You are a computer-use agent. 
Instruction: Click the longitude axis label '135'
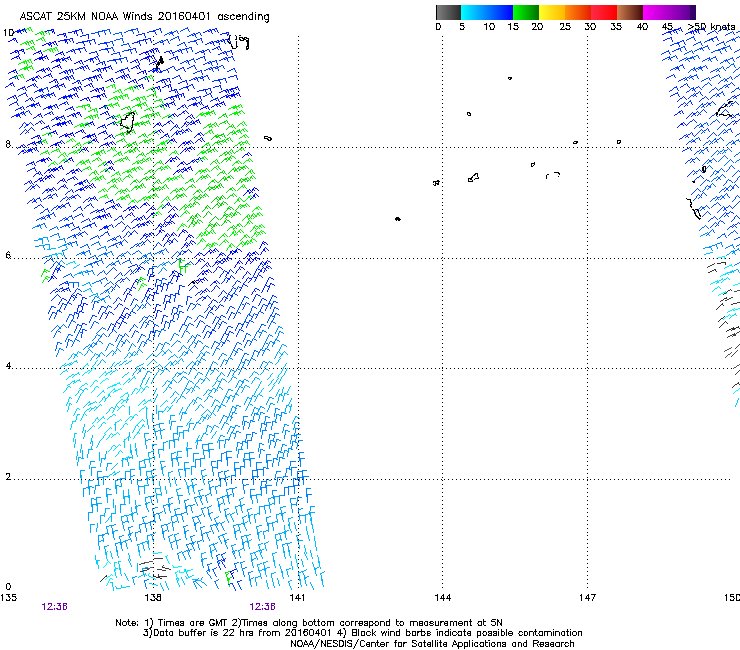[8, 598]
